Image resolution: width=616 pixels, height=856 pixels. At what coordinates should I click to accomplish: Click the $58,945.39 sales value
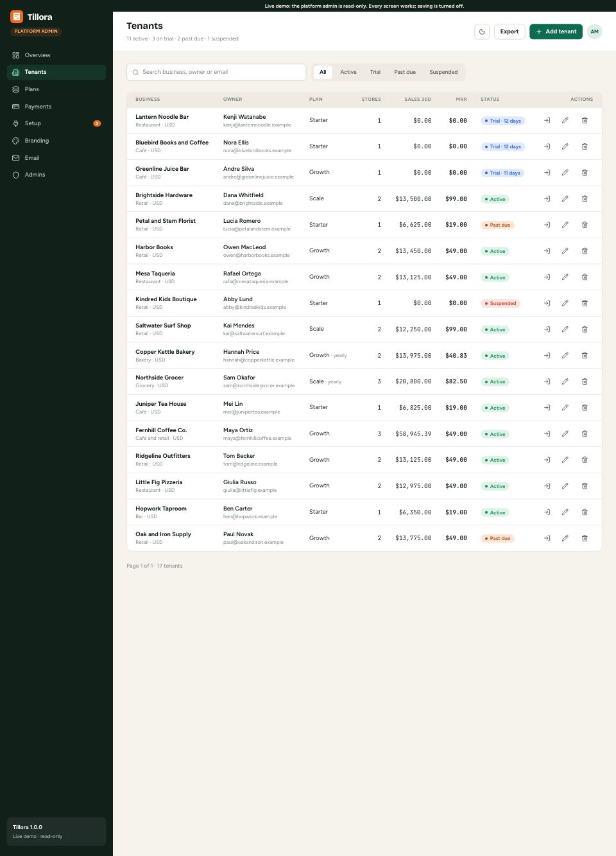413,434
